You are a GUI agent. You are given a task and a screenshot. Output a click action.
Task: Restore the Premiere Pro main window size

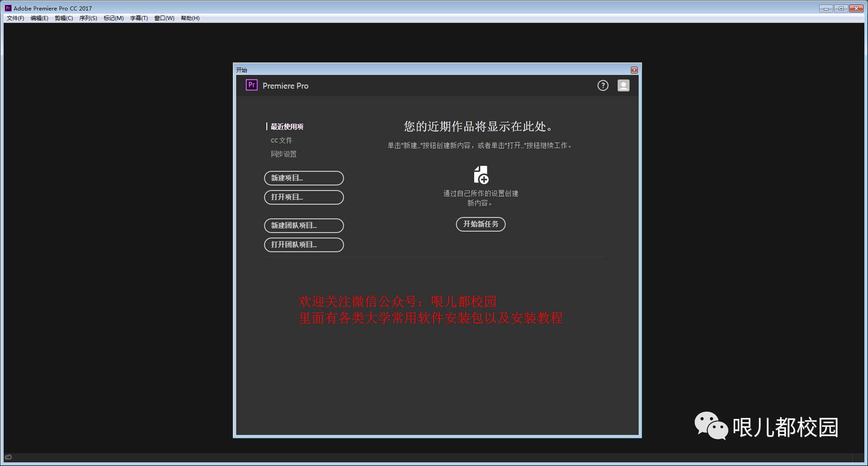(841, 8)
